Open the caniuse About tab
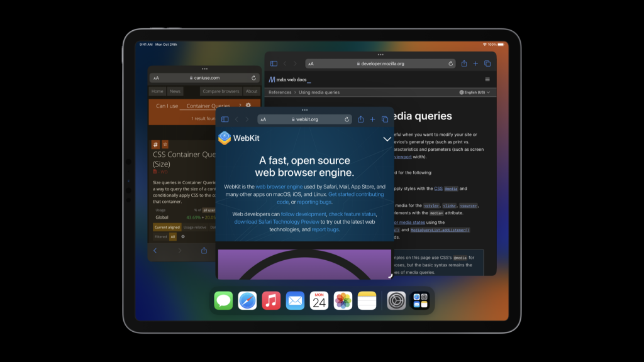The width and height of the screenshot is (644, 362). 252,92
